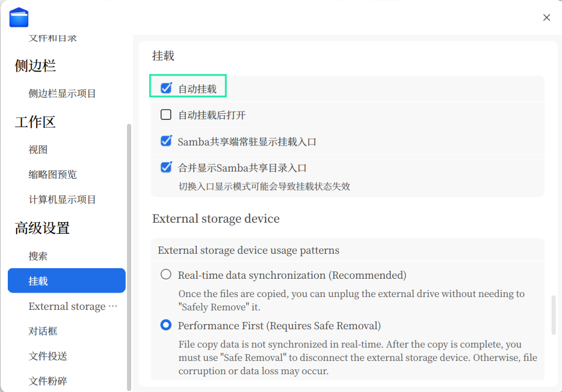Enable 自动挂载后打开 option

tap(166, 114)
